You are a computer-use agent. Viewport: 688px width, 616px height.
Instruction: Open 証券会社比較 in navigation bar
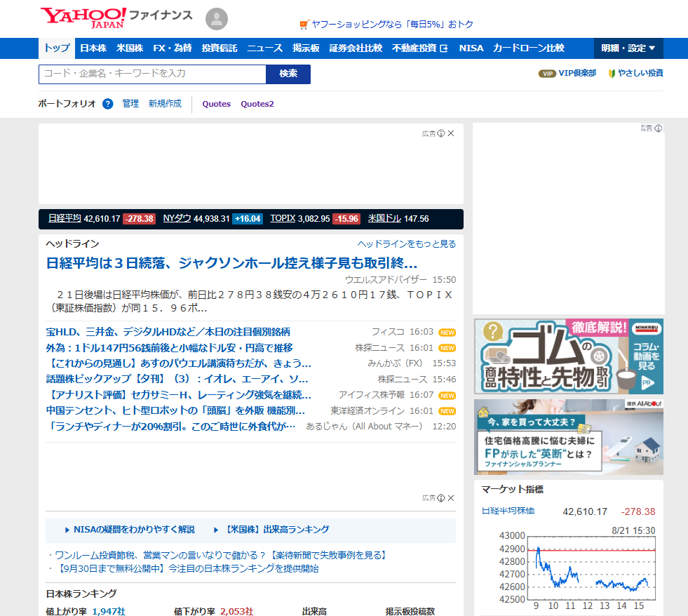coord(356,48)
